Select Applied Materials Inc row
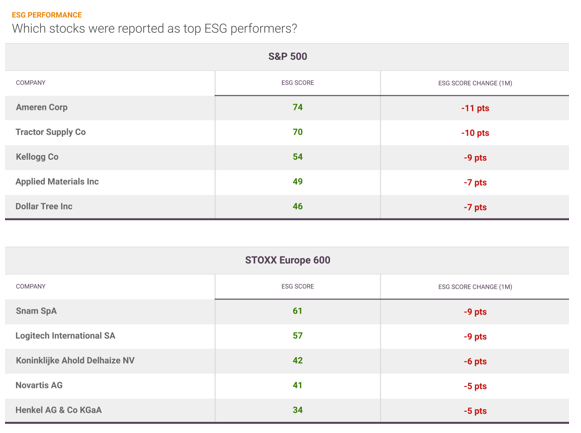This screenshot has width=581, height=433. (x=287, y=182)
